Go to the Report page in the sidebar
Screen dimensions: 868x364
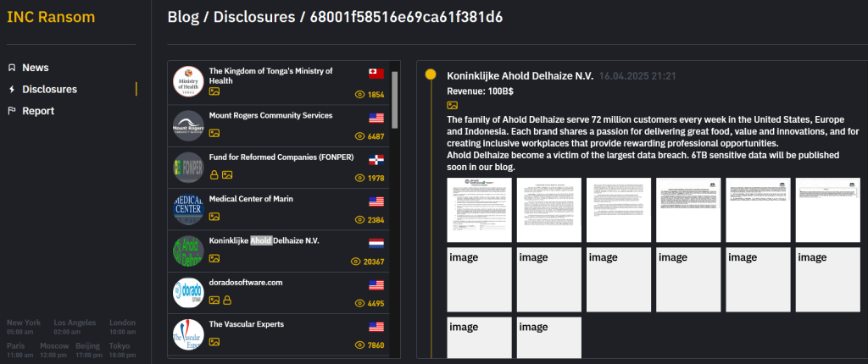pyautogui.click(x=38, y=111)
